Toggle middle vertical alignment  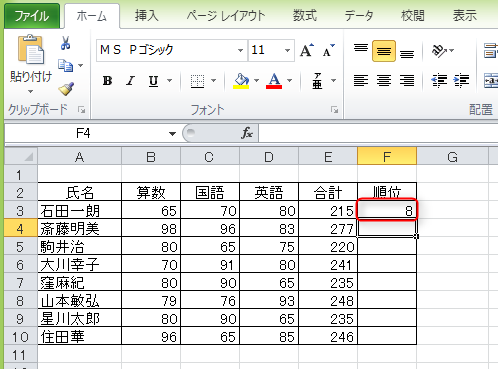[x=384, y=51]
